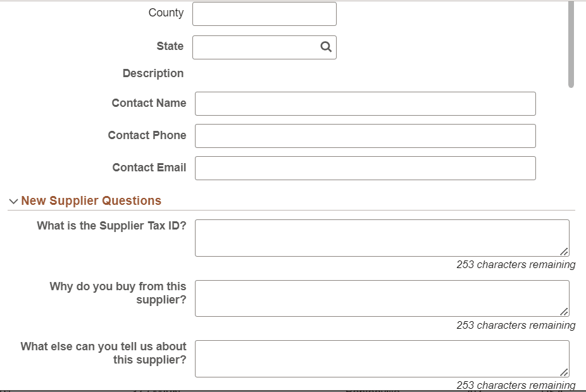The width and height of the screenshot is (586, 392).
Task: Click the second answer box resize grip
Action: click(565, 310)
